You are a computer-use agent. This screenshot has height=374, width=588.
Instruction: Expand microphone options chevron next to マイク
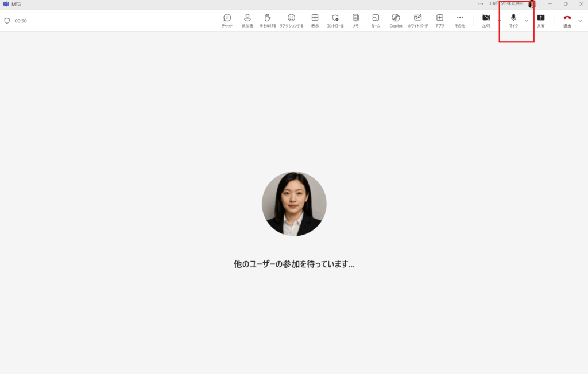click(x=527, y=21)
